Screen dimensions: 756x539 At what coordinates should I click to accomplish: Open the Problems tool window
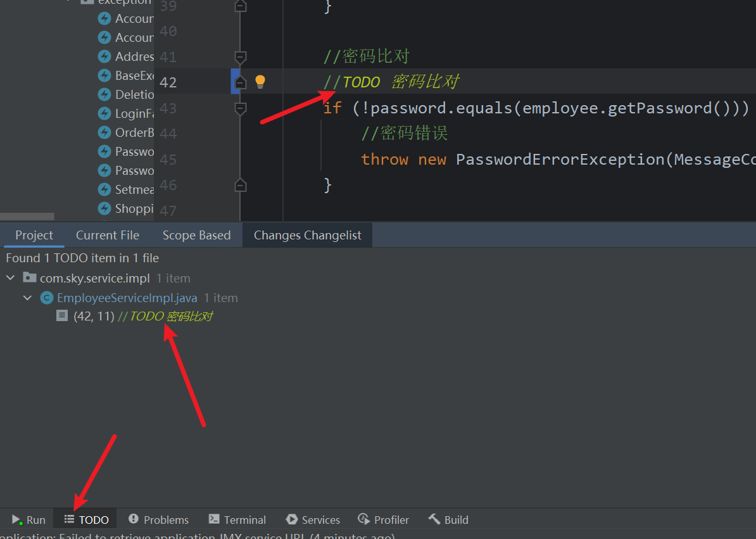point(158,519)
